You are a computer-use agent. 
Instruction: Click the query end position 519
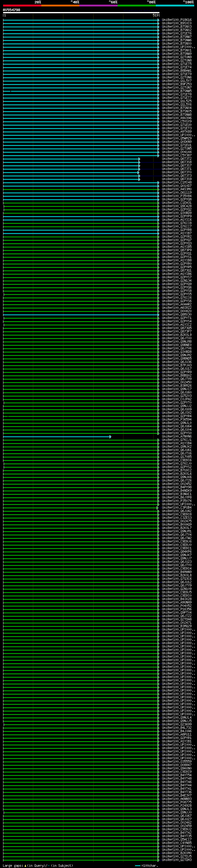point(155,15)
